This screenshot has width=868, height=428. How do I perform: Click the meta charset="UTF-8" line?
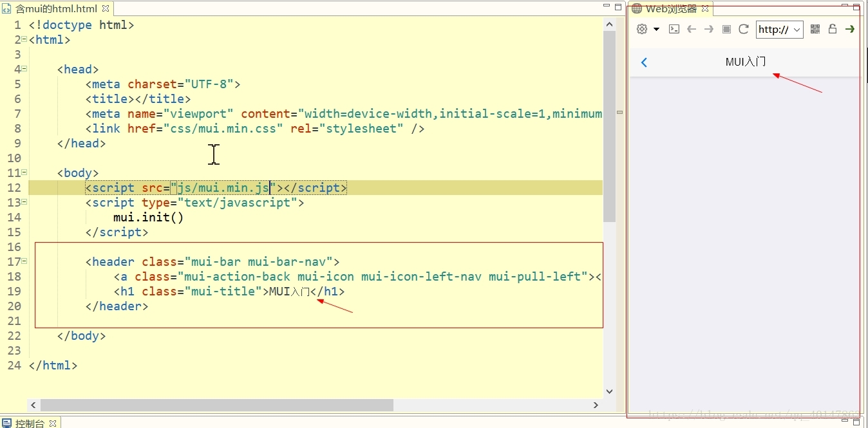pyautogui.click(x=163, y=84)
